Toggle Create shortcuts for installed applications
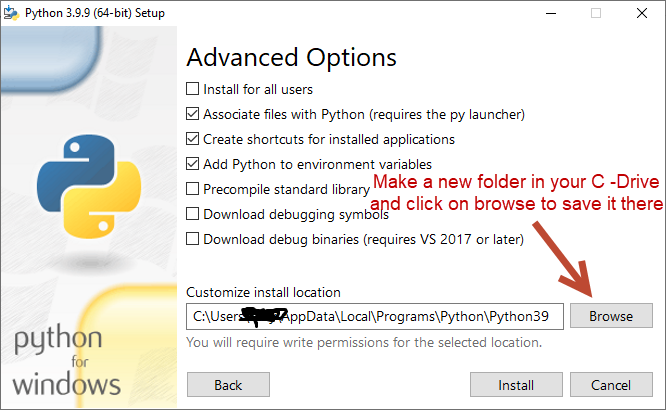This screenshot has height=410, width=666. [x=193, y=139]
